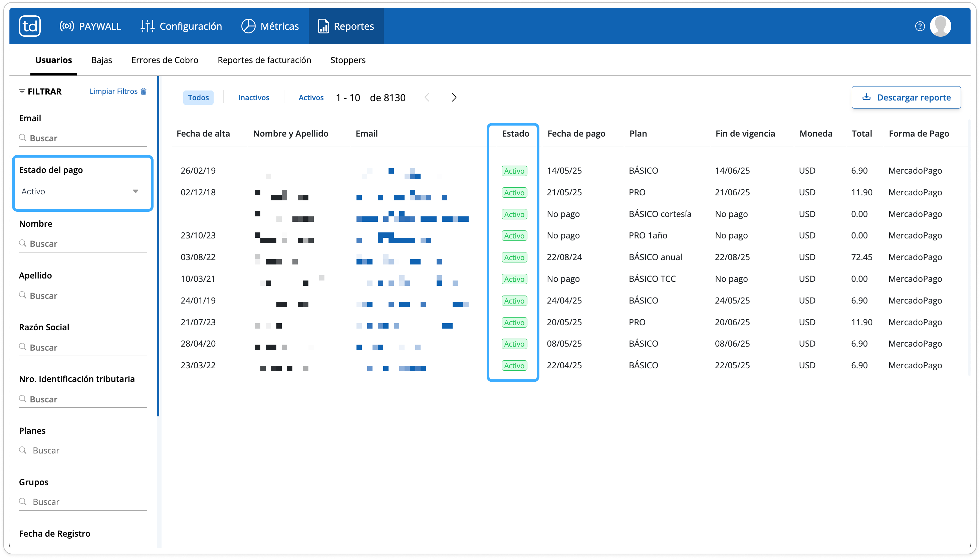
Task: Focus Nro. Identificación tributaria search field
Action: pos(83,399)
